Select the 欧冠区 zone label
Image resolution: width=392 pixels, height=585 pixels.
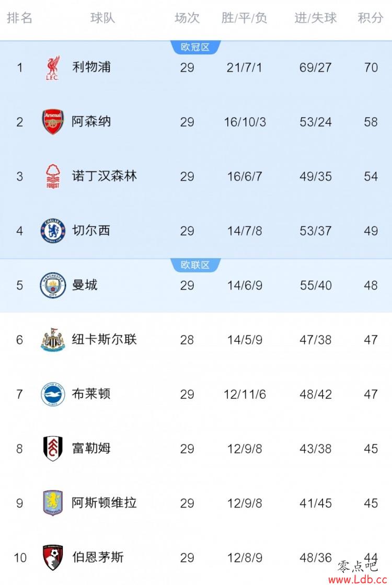pos(195,47)
